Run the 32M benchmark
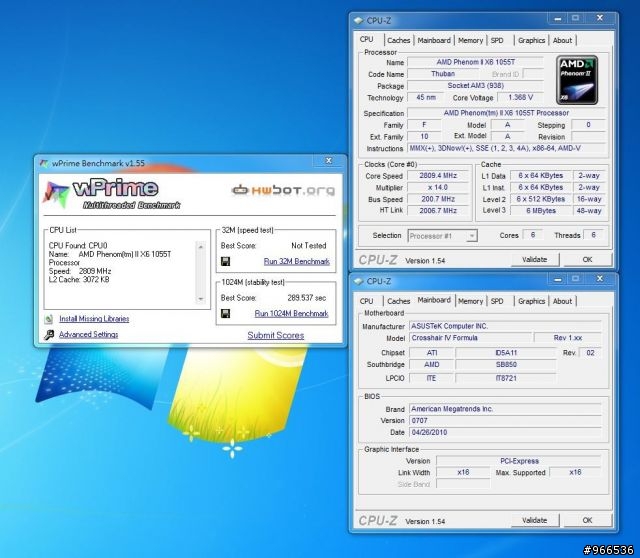 [296, 262]
